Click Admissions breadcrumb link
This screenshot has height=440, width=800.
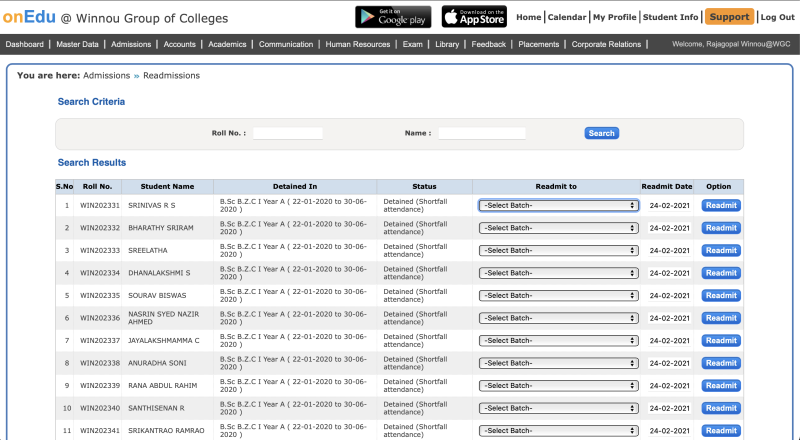107,76
